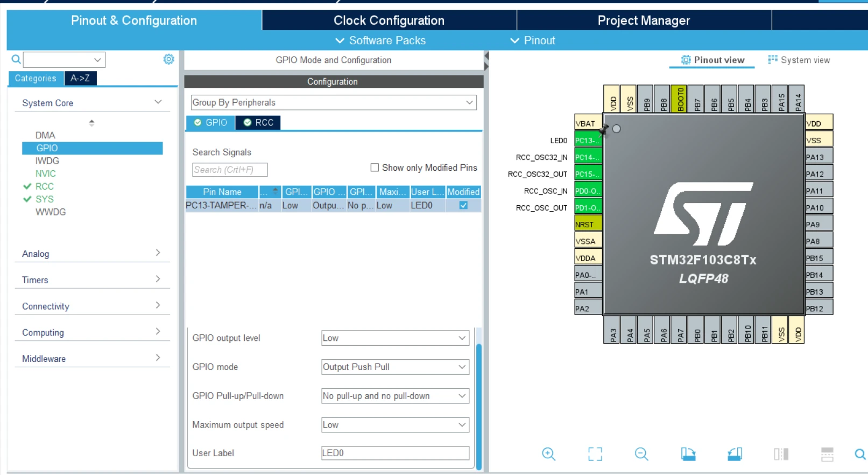Viewport: 868px width, 475px height.
Task: Select WWDG in System Core list
Action: [51, 212]
